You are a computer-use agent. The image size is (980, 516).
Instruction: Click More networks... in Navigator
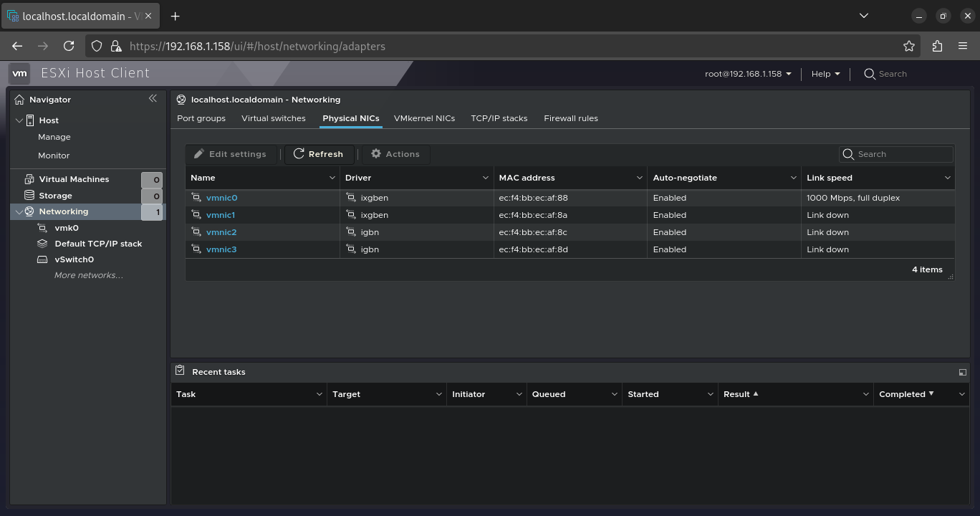(x=89, y=275)
